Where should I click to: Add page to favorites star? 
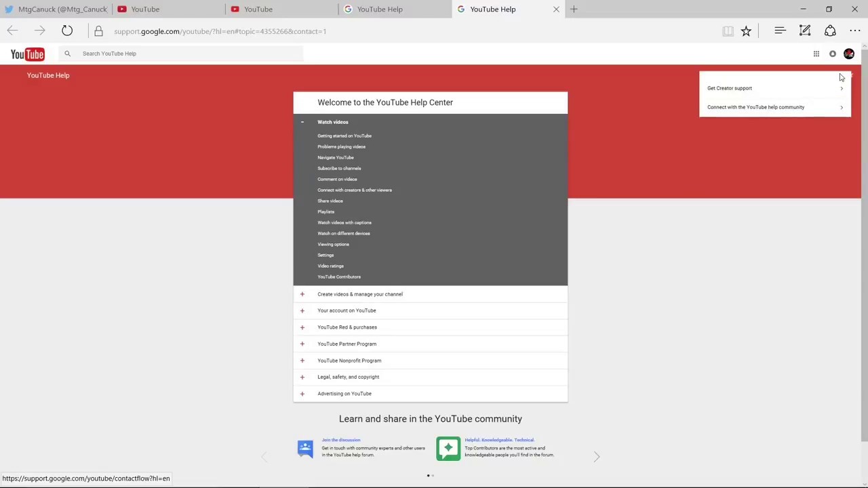pyautogui.click(x=746, y=31)
